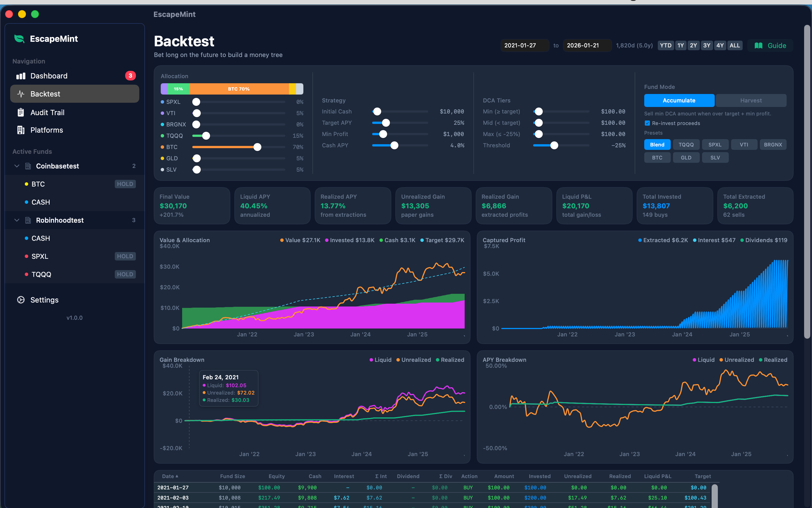Sort table by Equity column
This screenshot has width=812, height=508.
(277, 476)
